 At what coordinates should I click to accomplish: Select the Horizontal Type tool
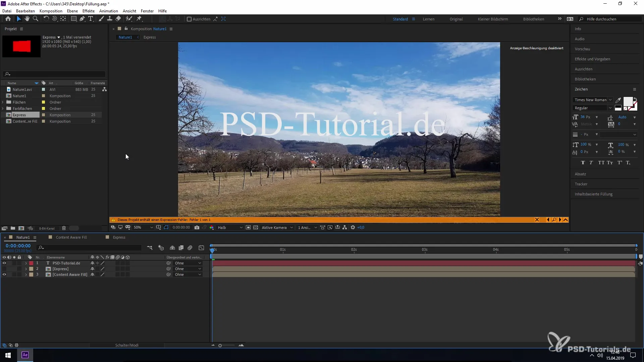(x=91, y=19)
